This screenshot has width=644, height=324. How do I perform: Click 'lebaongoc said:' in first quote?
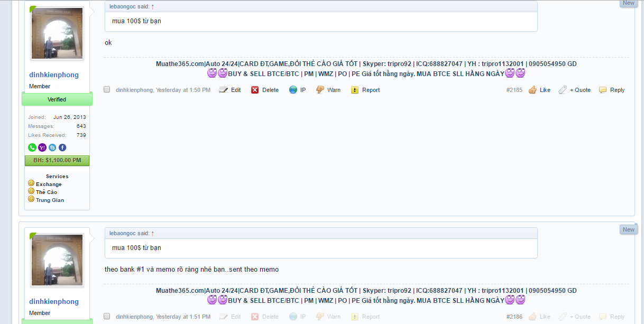129,7
